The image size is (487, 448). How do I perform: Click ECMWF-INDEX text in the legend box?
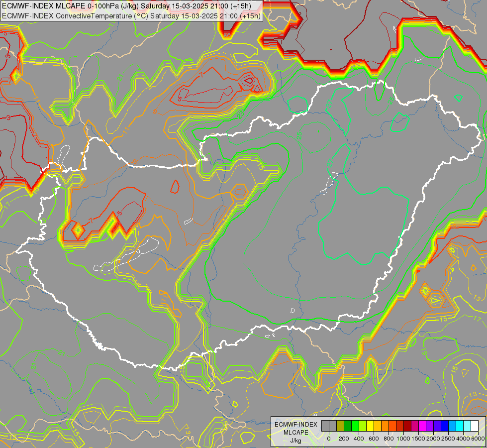click(x=296, y=425)
